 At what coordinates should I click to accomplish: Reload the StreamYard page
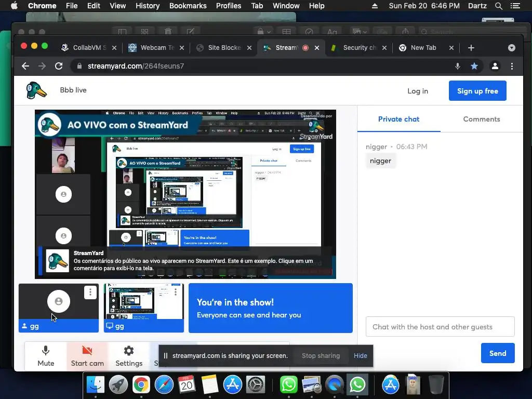point(59,66)
